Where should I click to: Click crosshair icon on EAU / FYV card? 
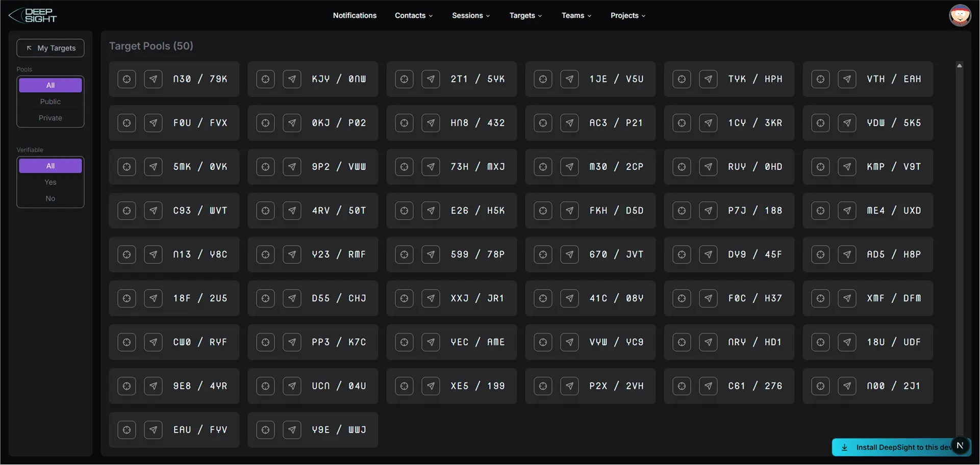pos(127,430)
